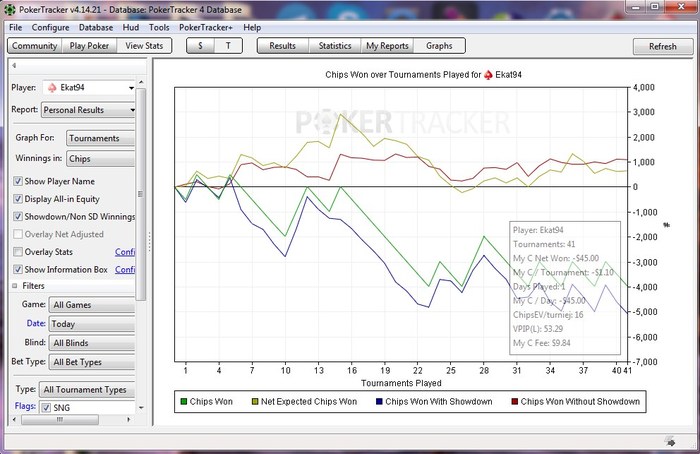Click the PokerTracker app icon in title bar
This screenshot has width=700, height=454.
coord(9,9)
